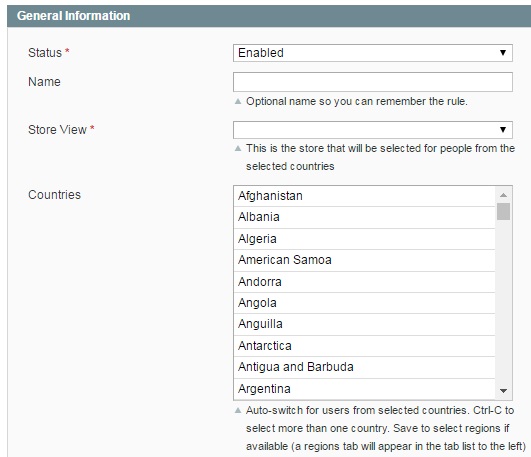The image size is (531, 457).
Task: Choose Antigua and Barbuda from the list
Action: tap(364, 367)
